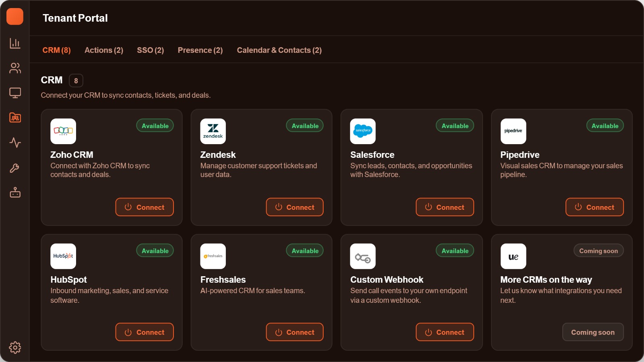Click Available badge on Salesforce card
The image size is (644, 362).
(x=455, y=126)
